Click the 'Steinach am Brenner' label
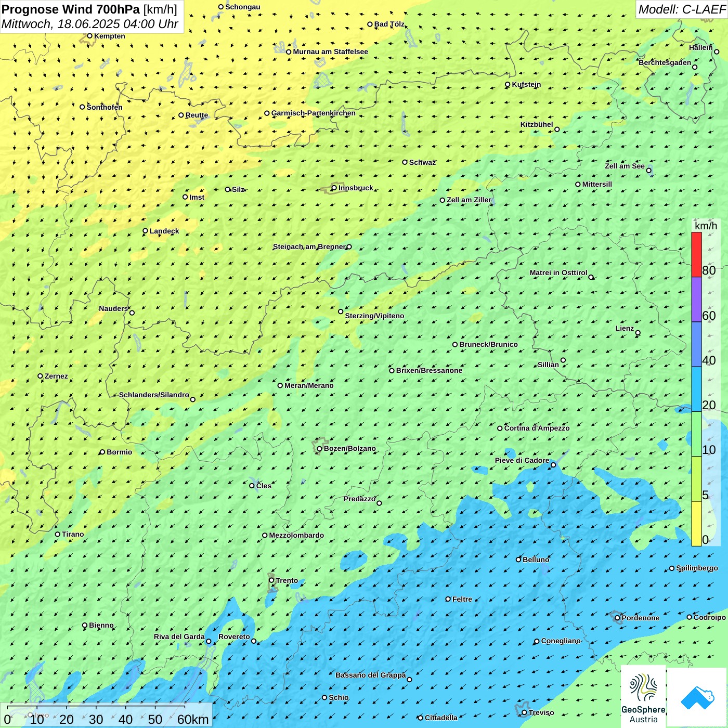The height and width of the screenshot is (728, 728). click(309, 246)
